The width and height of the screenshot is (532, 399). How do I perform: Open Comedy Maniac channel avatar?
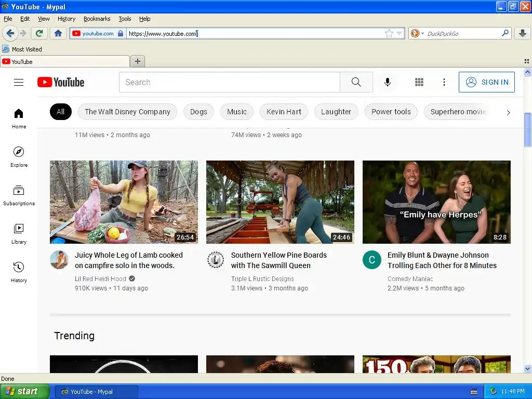click(372, 260)
